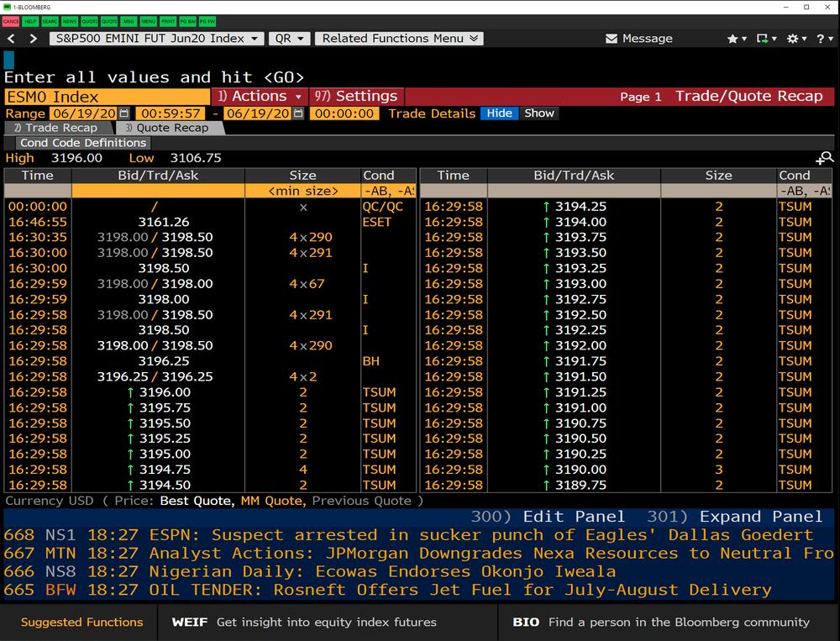Click the blue command line cursor
Screen dimensions: 840x641
pyautogui.click(x=9, y=60)
